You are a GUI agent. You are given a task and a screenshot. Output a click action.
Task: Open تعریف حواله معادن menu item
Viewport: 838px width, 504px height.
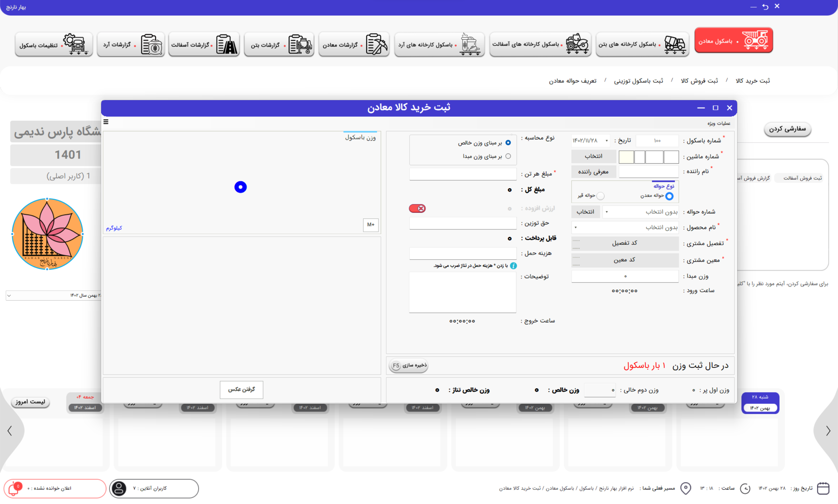click(x=573, y=81)
